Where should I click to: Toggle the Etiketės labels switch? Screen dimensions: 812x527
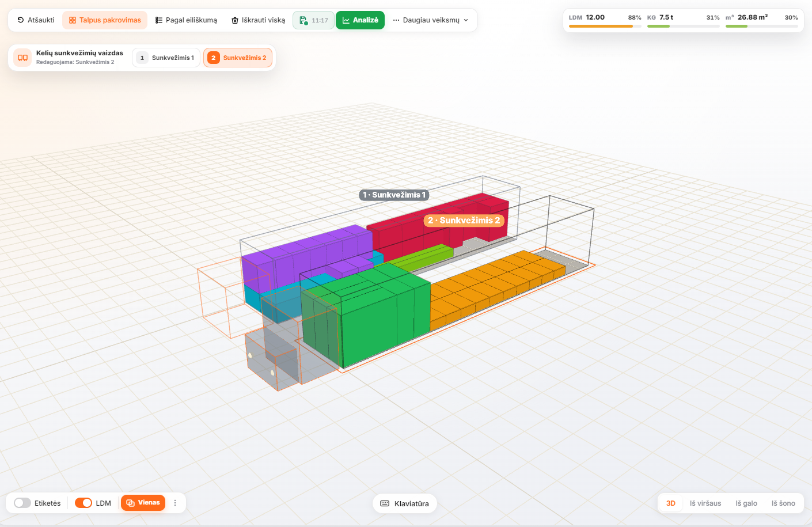pos(22,503)
